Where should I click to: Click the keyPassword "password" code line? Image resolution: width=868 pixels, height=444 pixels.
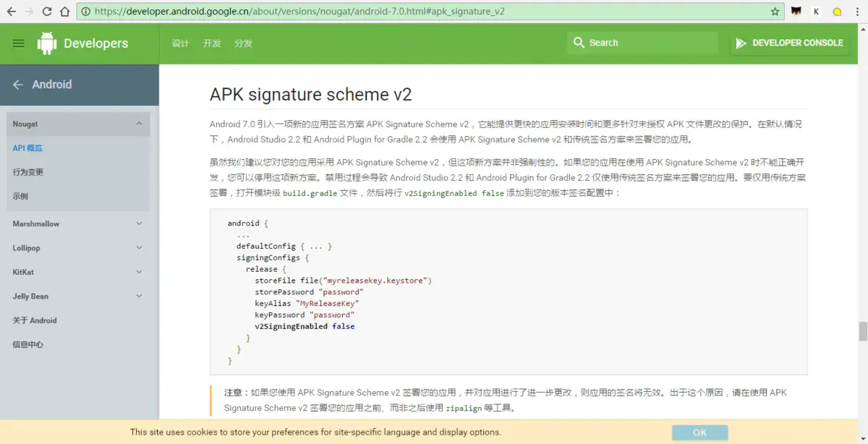coord(305,315)
